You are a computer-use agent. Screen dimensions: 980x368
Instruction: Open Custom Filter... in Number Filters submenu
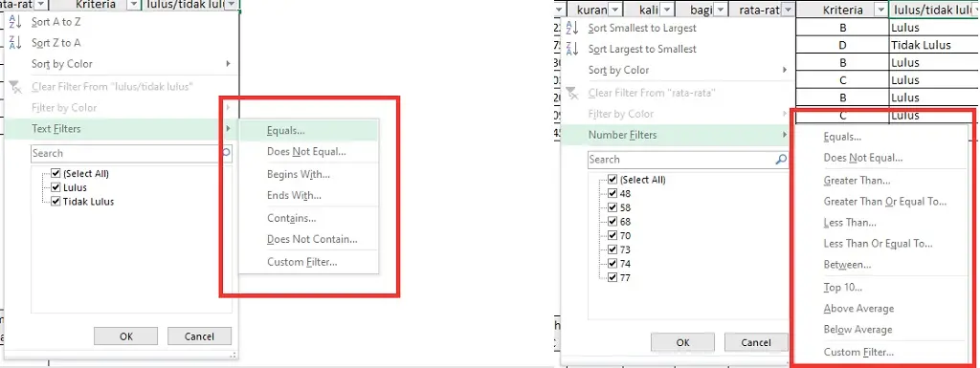(881, 353)
